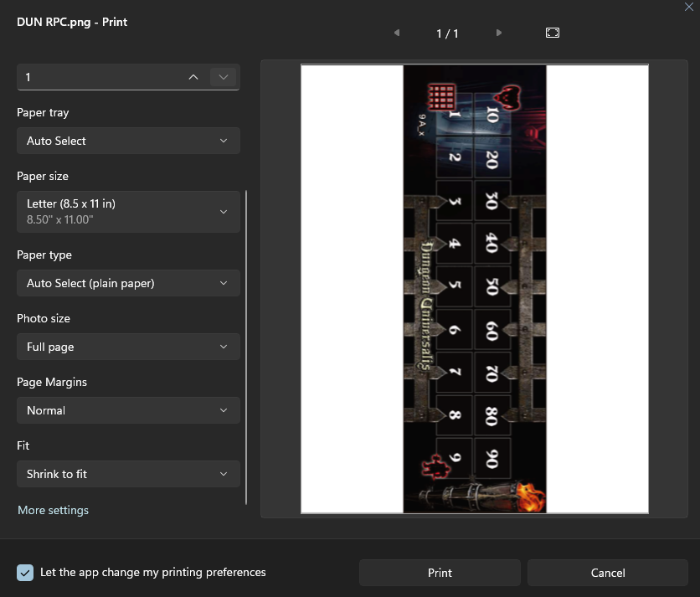Open the Paper type dropdown
Viewport: 700px width, 597px height.
pos(128,283)
